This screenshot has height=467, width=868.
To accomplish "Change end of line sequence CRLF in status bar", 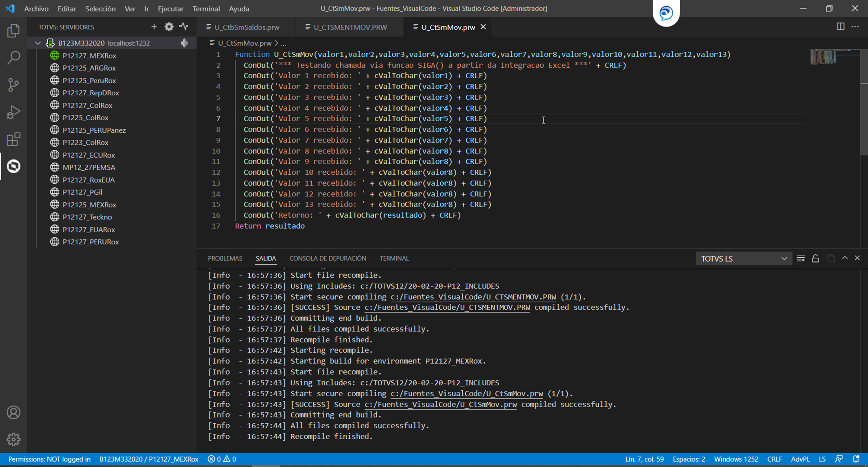I will 774,459.
